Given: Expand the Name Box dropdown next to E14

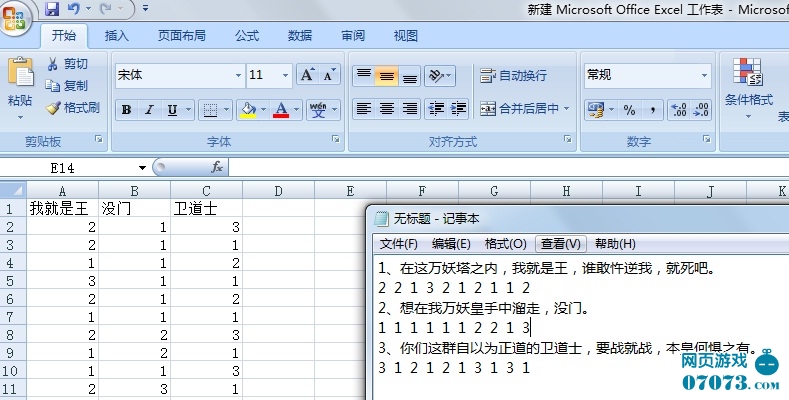Looking at the screenshot, I should [x=142, y=168].
